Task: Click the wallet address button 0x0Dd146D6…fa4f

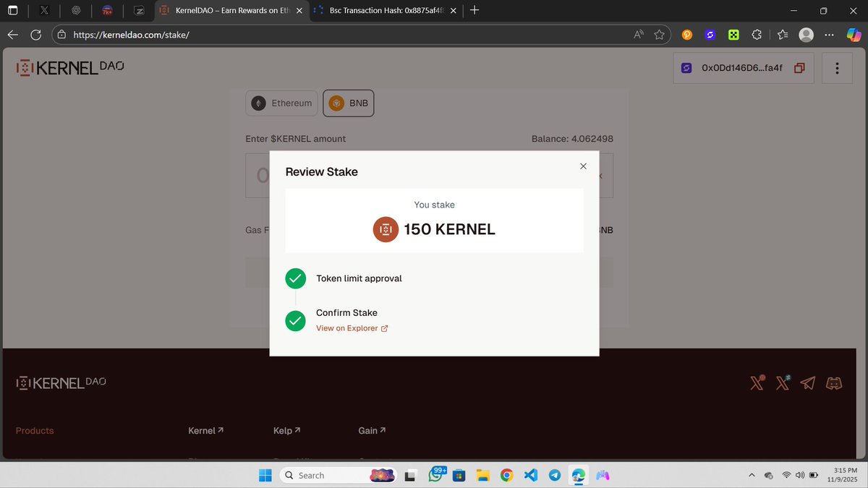Action: [x=744, y=68]
